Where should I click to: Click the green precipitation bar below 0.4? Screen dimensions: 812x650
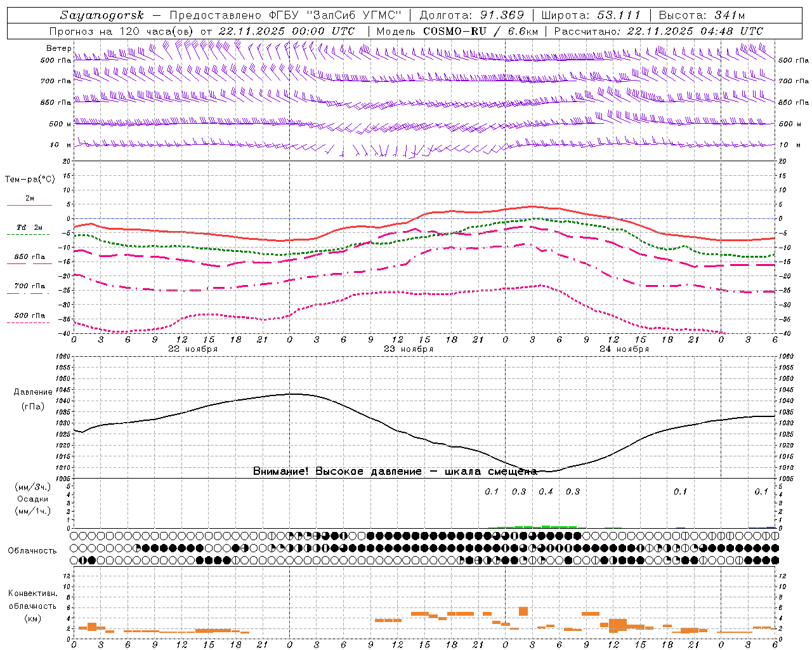pyautogui.click(x=546, y=527)
